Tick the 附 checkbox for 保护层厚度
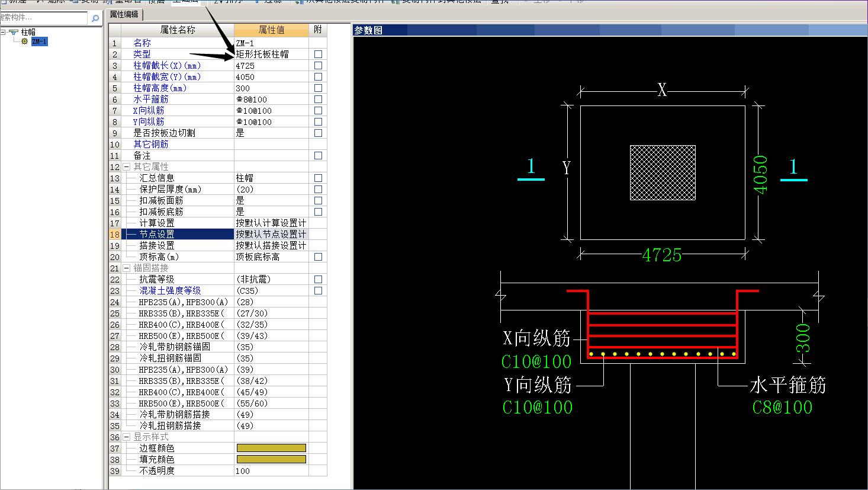868x490 pixels. tap(318, 189)
